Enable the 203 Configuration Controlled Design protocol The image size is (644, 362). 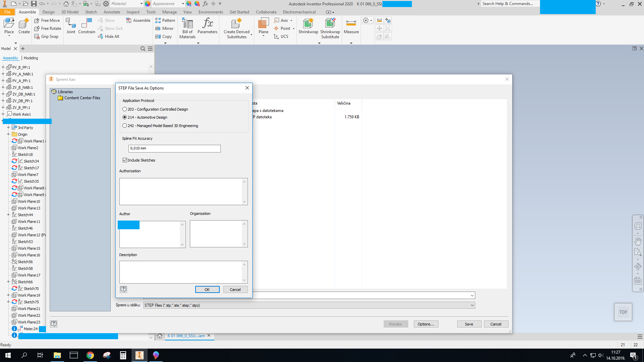pyautogui.click(x=124, y=109)
